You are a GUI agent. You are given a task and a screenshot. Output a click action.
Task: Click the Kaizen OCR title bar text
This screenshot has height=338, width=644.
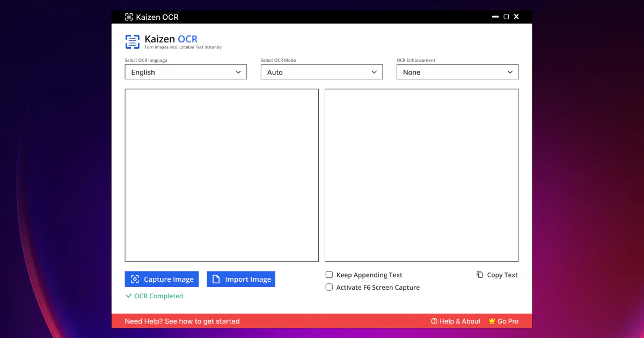pyautogui.click(x=157, y=17)
